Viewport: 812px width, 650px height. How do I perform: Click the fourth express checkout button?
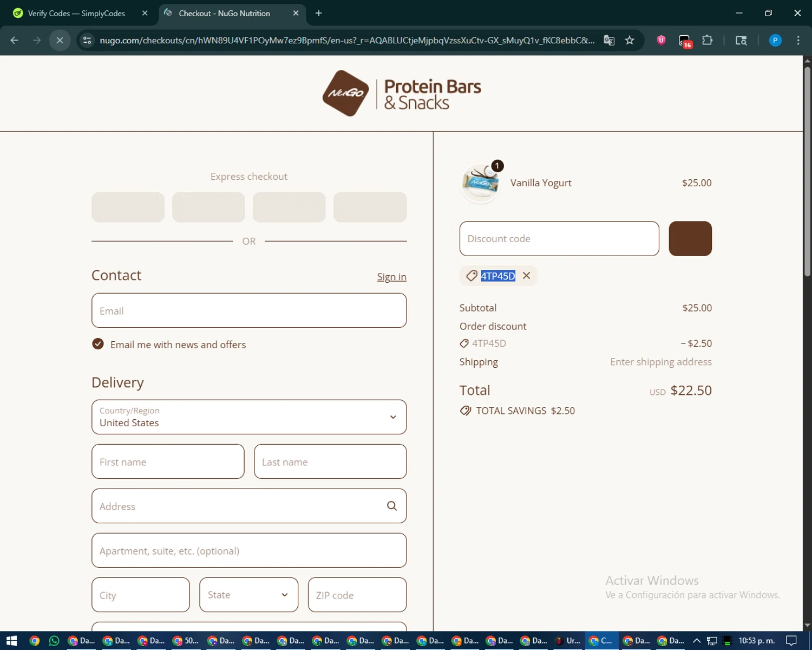tap(370, 207)
